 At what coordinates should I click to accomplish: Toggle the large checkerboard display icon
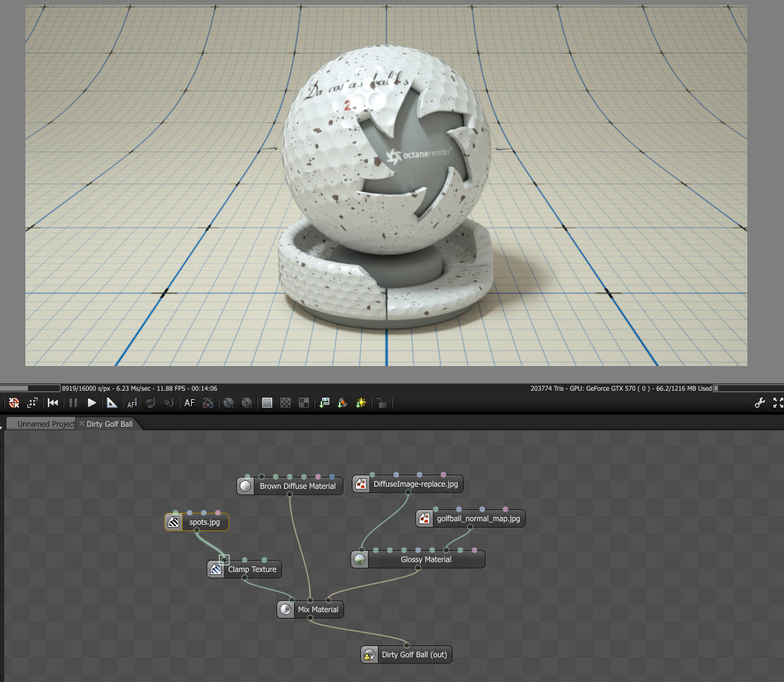pos(303,403)
